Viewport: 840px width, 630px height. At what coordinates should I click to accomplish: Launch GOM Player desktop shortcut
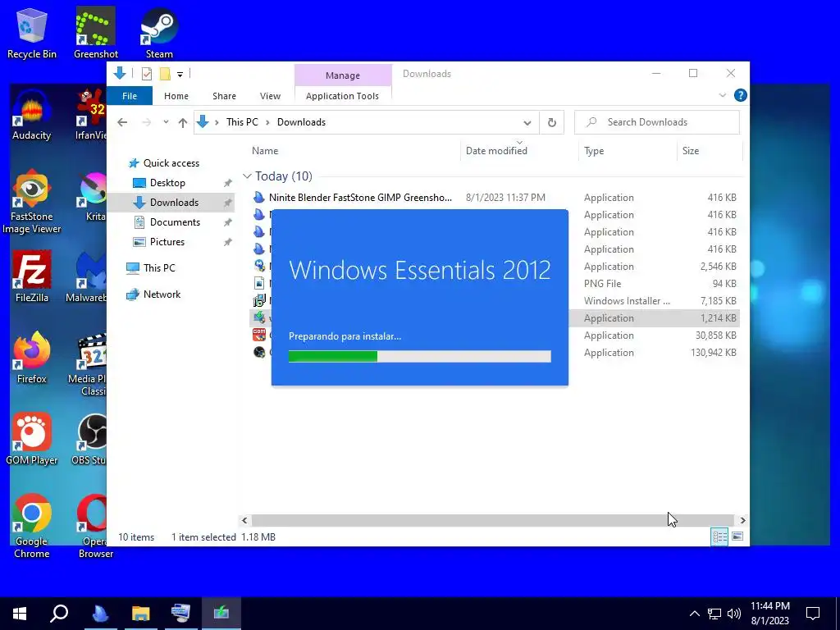coord(32,440)
